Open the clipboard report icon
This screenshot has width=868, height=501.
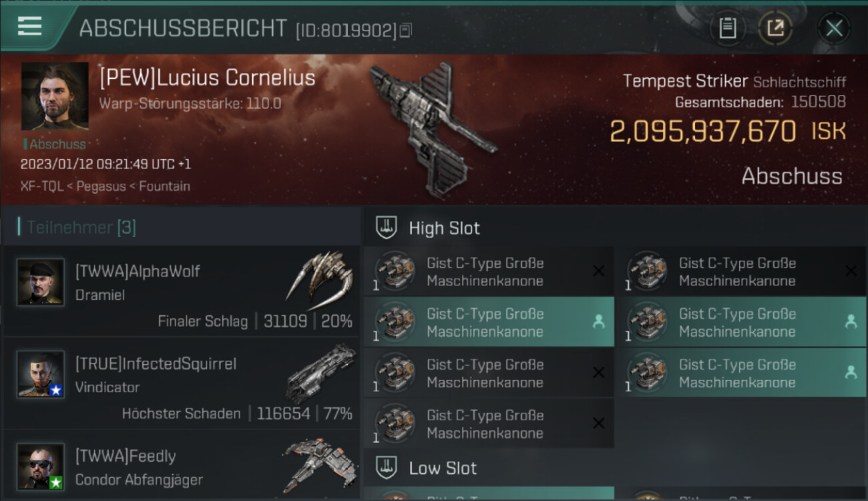point(727,28)
